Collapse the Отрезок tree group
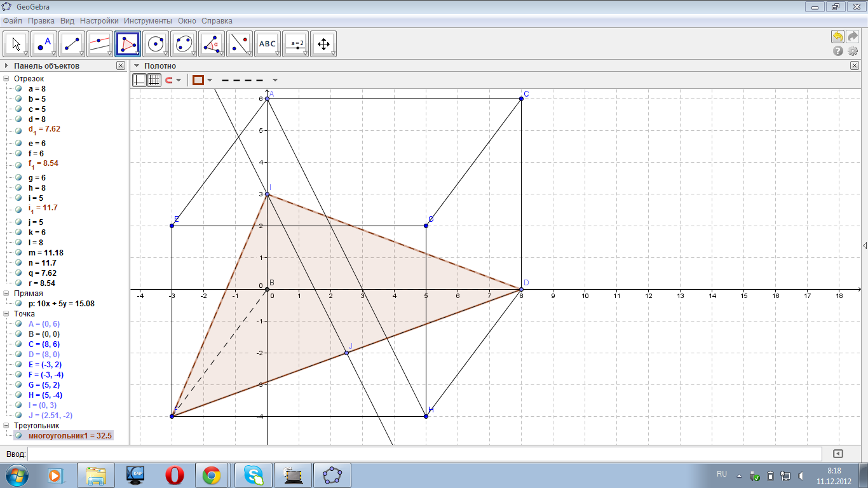The image size is (868, 488). point(6,79)
